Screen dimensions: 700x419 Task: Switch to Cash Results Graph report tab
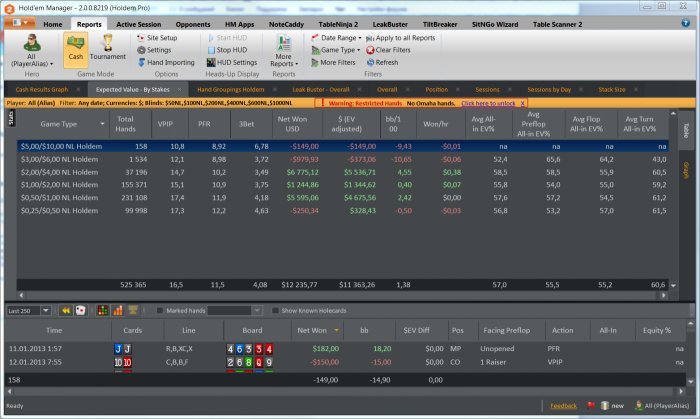(42, 90)
